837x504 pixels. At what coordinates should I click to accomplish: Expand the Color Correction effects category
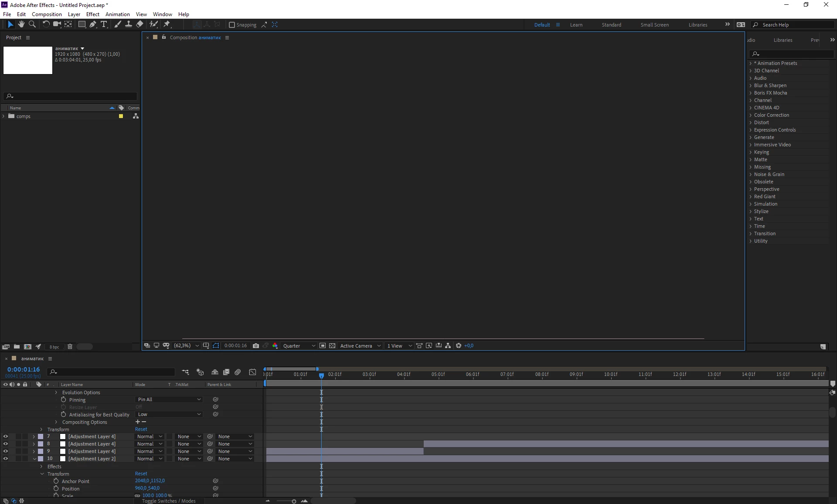click(x=751, y=115)
